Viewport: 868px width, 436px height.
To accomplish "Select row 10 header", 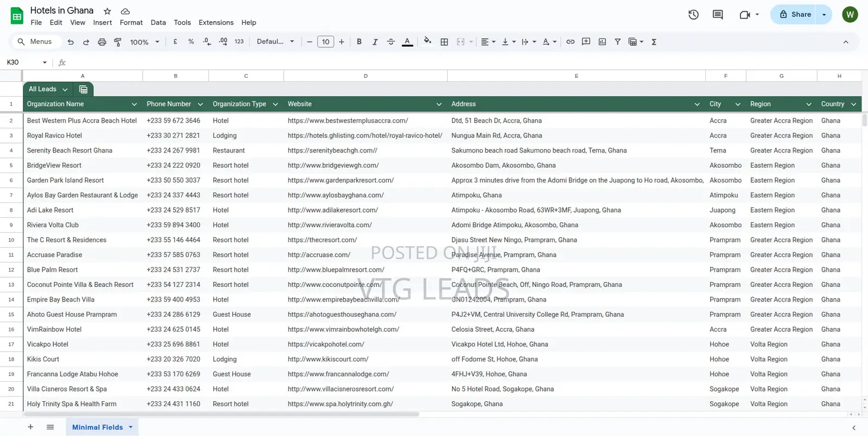I will pos(11,240).
